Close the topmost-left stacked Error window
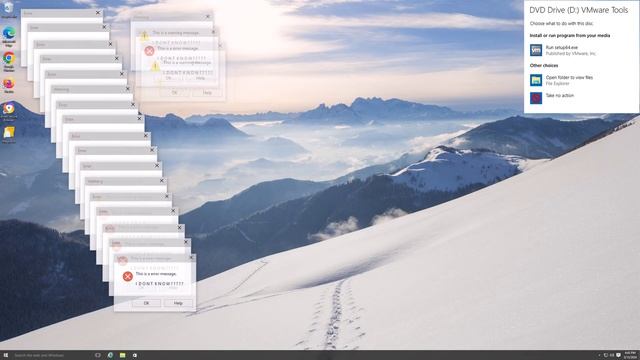 [x=98, y=13]
